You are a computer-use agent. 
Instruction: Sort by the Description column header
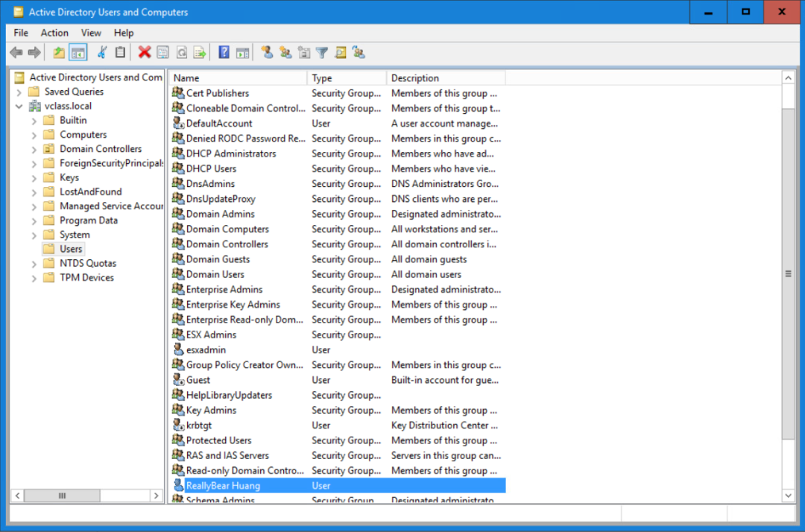pyautogui.click(x=446, y=78)
